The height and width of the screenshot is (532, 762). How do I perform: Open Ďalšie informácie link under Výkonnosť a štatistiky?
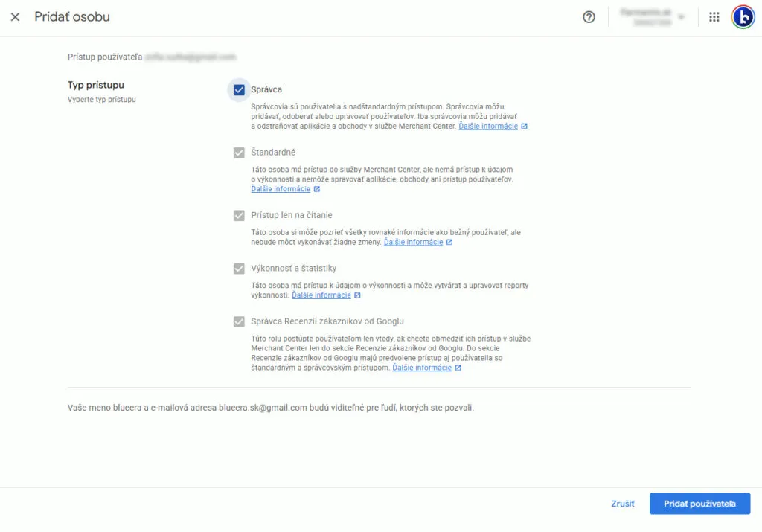[x=321, y=295]
